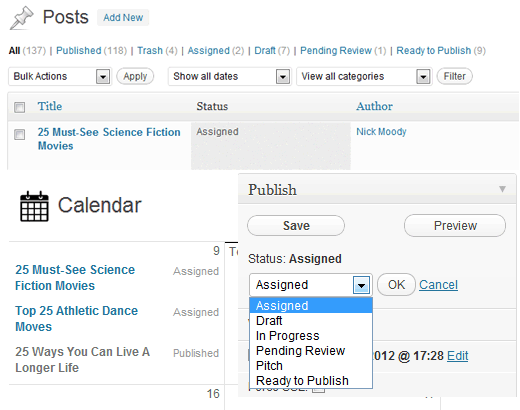520x410 pixels.
Task: Tick the select-all checkbox beside Title
Action: tap(20, 107)
